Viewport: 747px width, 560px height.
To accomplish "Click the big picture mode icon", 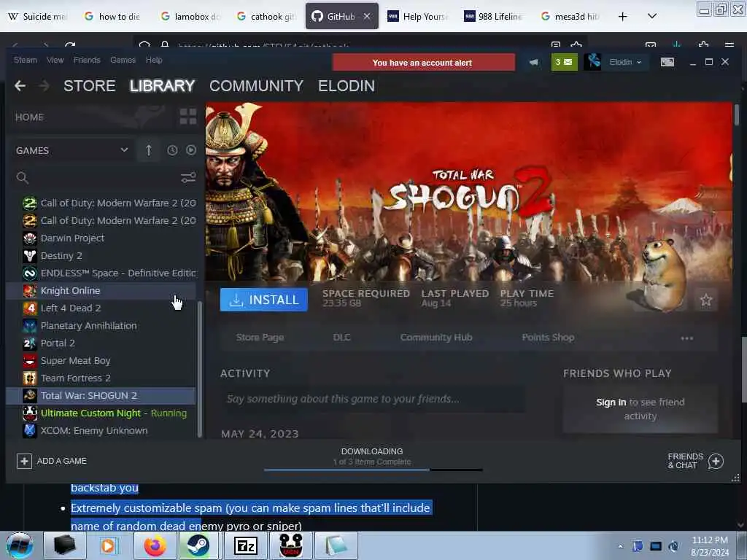I will 667,62.
